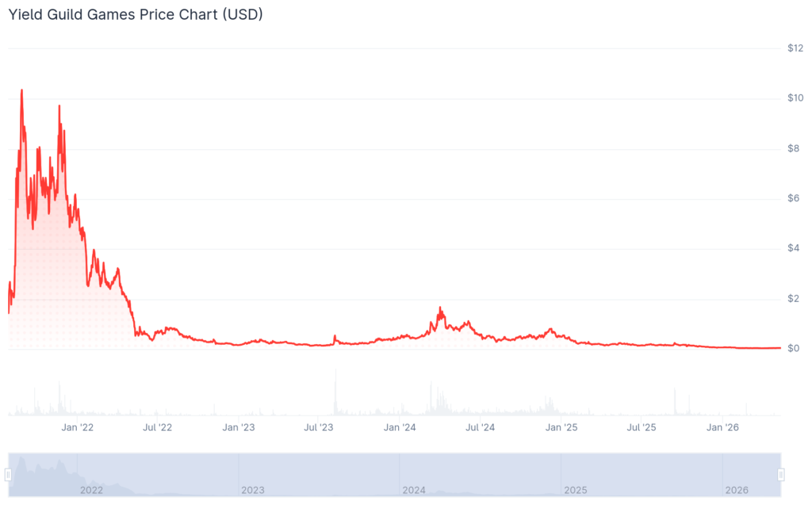Screen dimensions: 812x509
Task: Click the $6 price axis label
Action: 793,198
